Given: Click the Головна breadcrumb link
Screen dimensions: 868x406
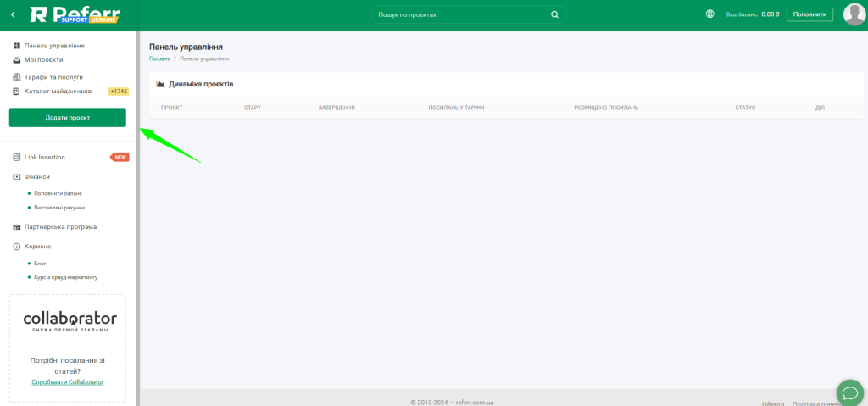Looking at the screenshot, I should 159,58.
